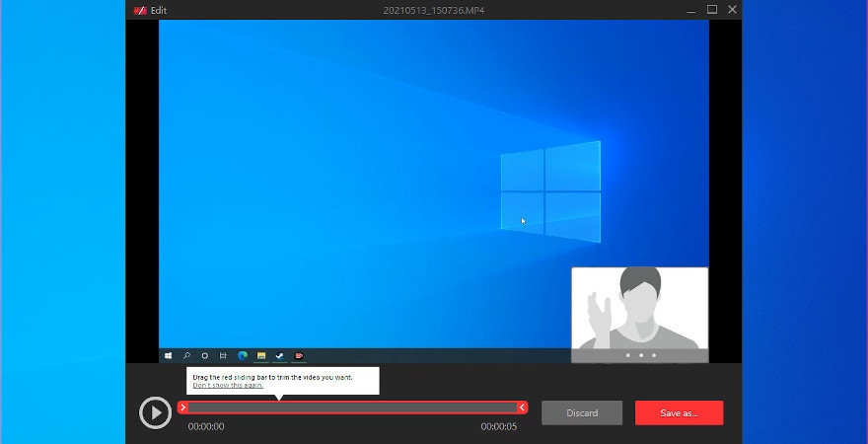Select the webcam overlay thumbnail in the preview
The width and height of the screenshot is (868, 444).
639,315
